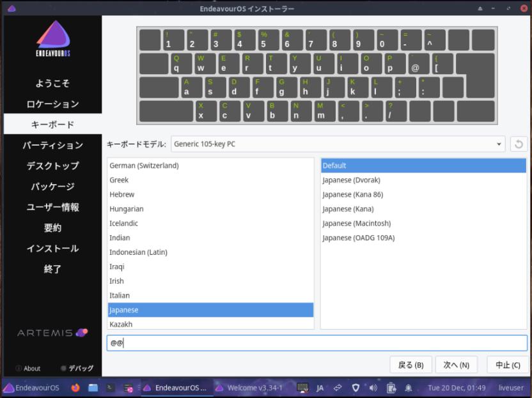Click the window icon in the title bar
Image resolution: width=532 pixels, height=398 pixels.
click(12, 8)
